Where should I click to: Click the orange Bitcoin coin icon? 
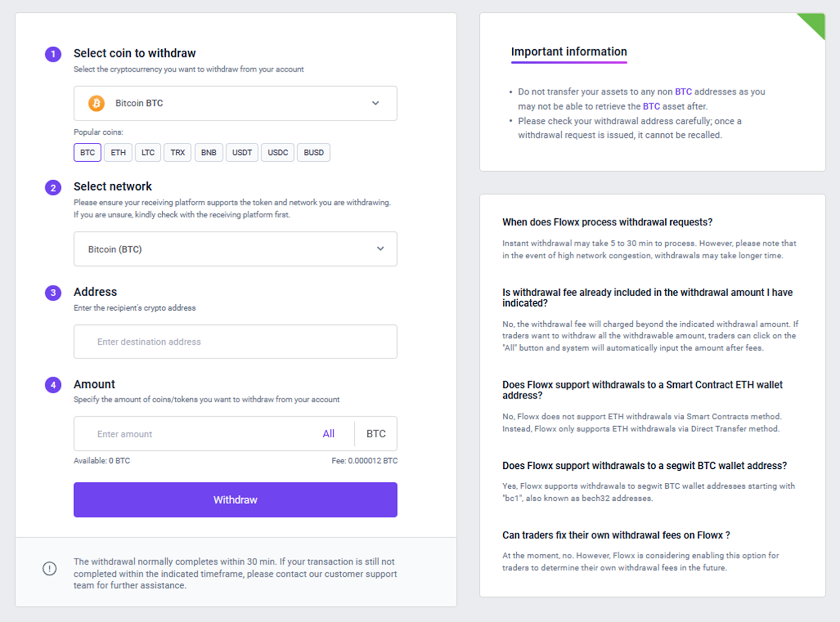(96, 103)
